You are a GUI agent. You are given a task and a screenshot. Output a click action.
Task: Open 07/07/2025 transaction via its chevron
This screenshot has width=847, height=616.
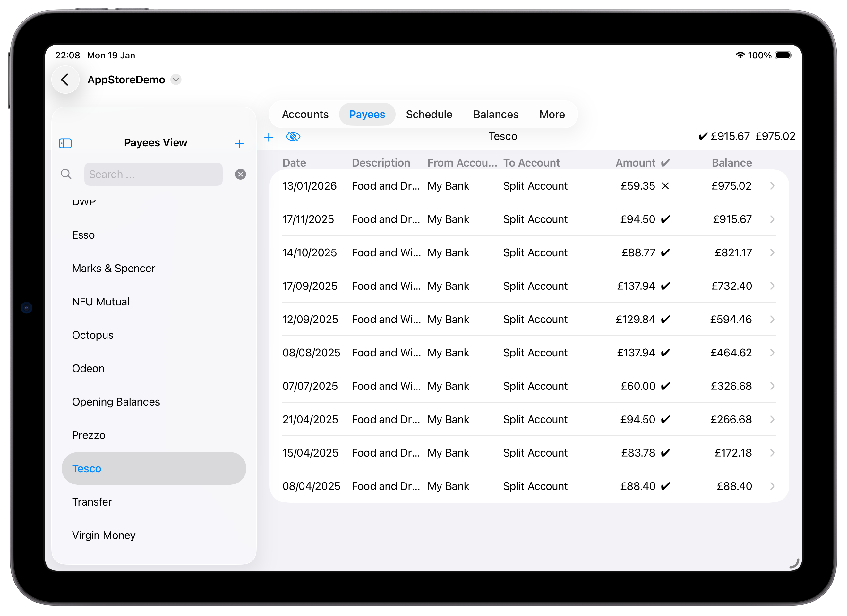[772, 386]
